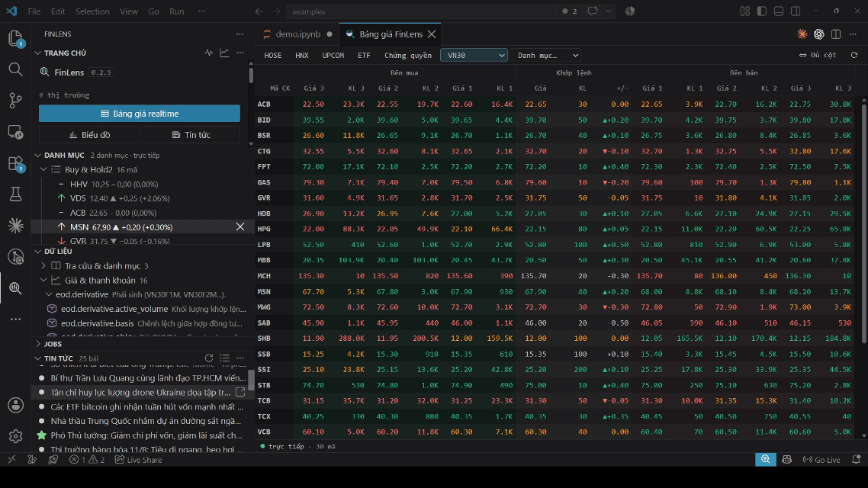
Task: Select FinLens magnifier view in activity bar
Action: click(x=15, y=287)
